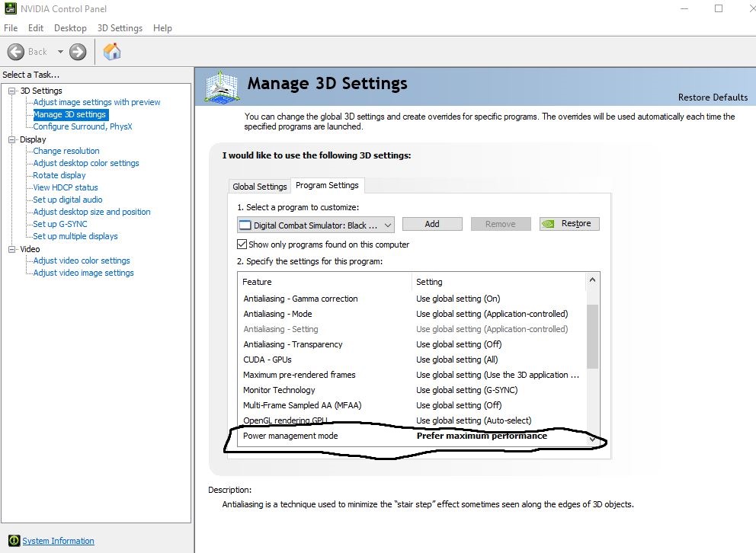Screen dimensions: 756x553
Task: Click the Setting column header
Action: pyautogui.click(x=499, y=282)
